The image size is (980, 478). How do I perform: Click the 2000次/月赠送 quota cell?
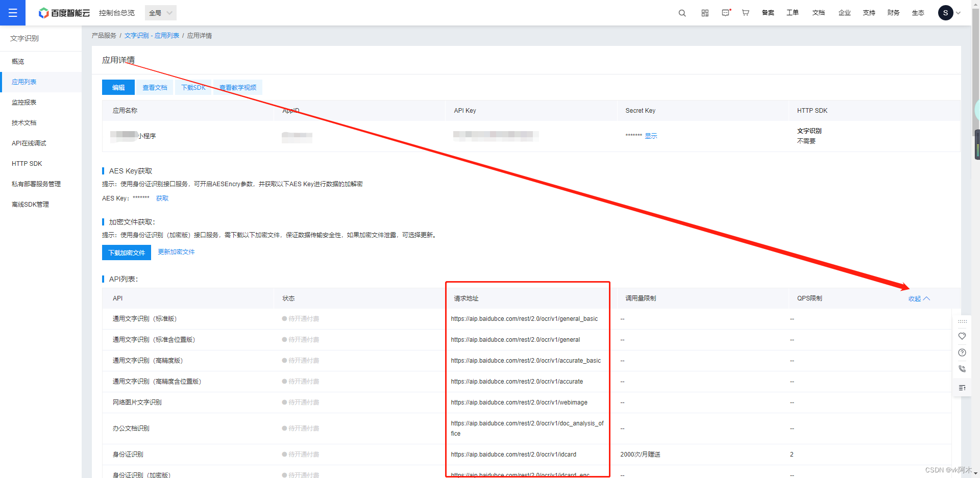click(x=640, y=455)
